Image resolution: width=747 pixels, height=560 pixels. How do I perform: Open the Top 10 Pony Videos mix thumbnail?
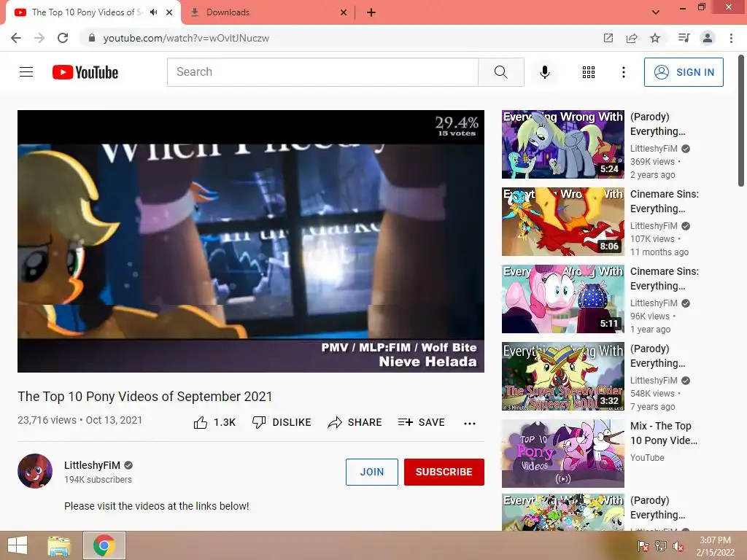562,454
